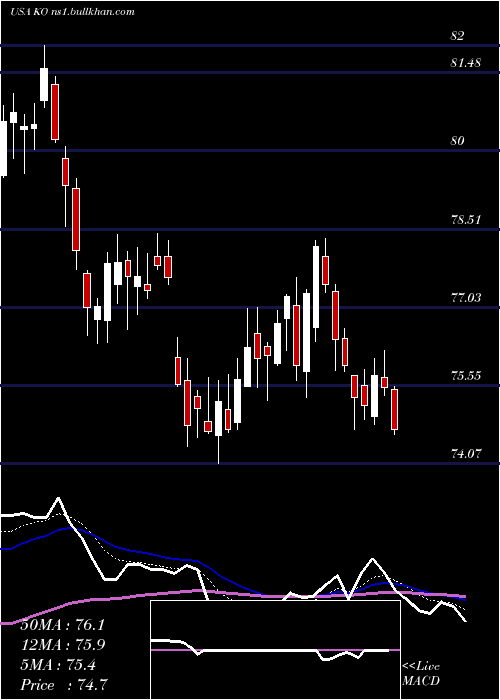Click the 80 price level label
The image size is (500, 700).
[458, 141]
